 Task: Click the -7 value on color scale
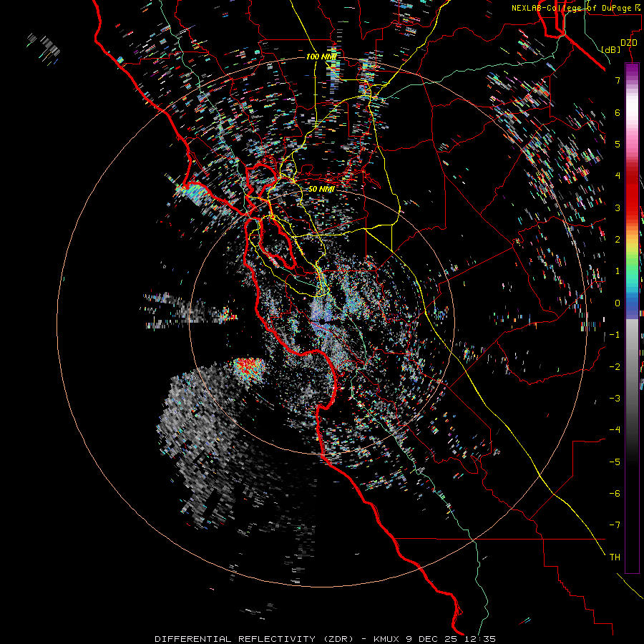coord(615,525)
